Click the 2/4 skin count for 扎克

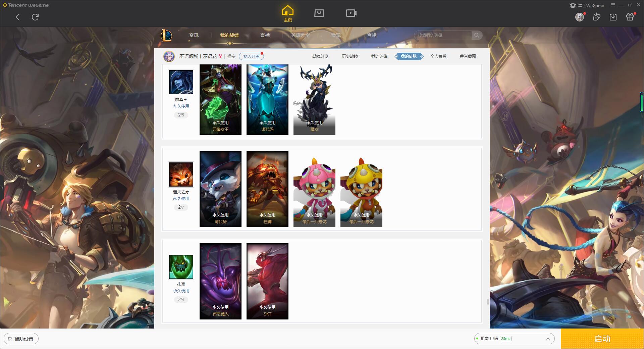[181, 300]
